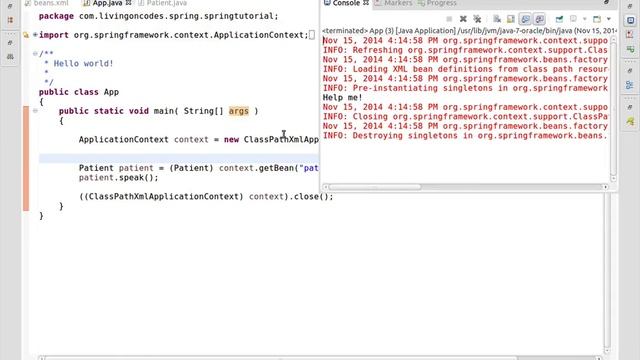This screenshot has height=360, width=640.
Task: Click the lower restore icon in right sidebar
Action: (630, 107)
